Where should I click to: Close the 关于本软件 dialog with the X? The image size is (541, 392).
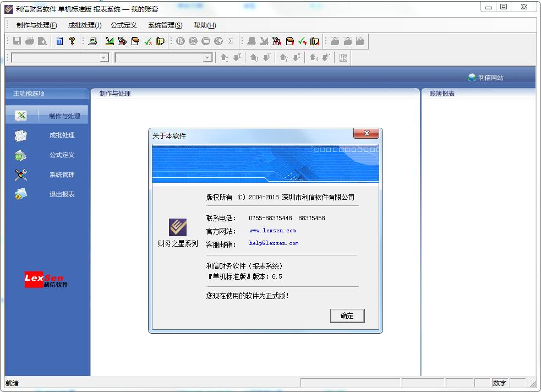pyautogui.click(x=366, y=133)
